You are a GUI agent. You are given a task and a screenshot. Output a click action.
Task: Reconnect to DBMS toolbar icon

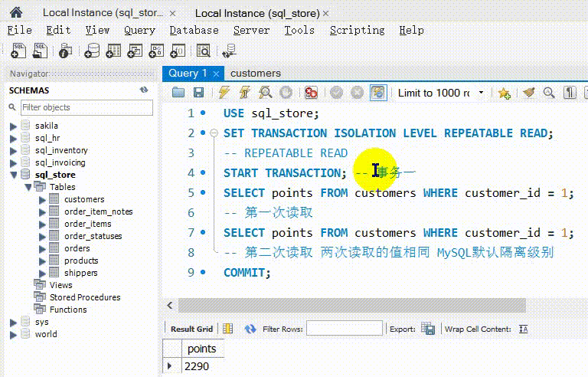[229, 51]
